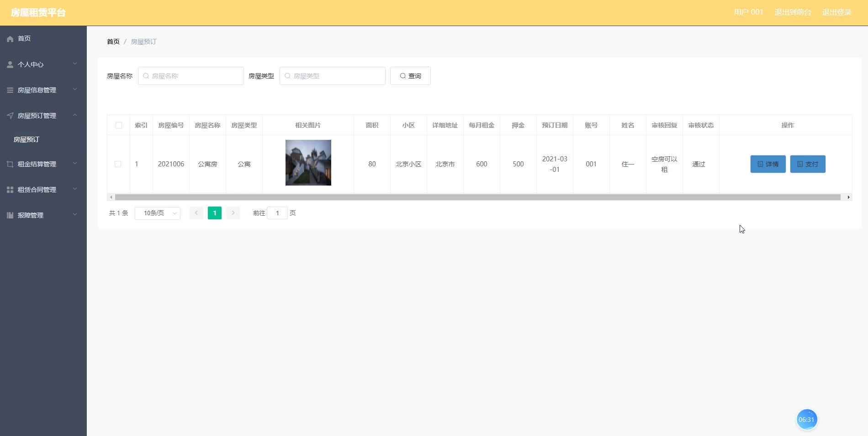Select 房屋预订 submenu item in sidebar
Image resolution: width=868 pixels, height=436 pixels.
[26, 139]
